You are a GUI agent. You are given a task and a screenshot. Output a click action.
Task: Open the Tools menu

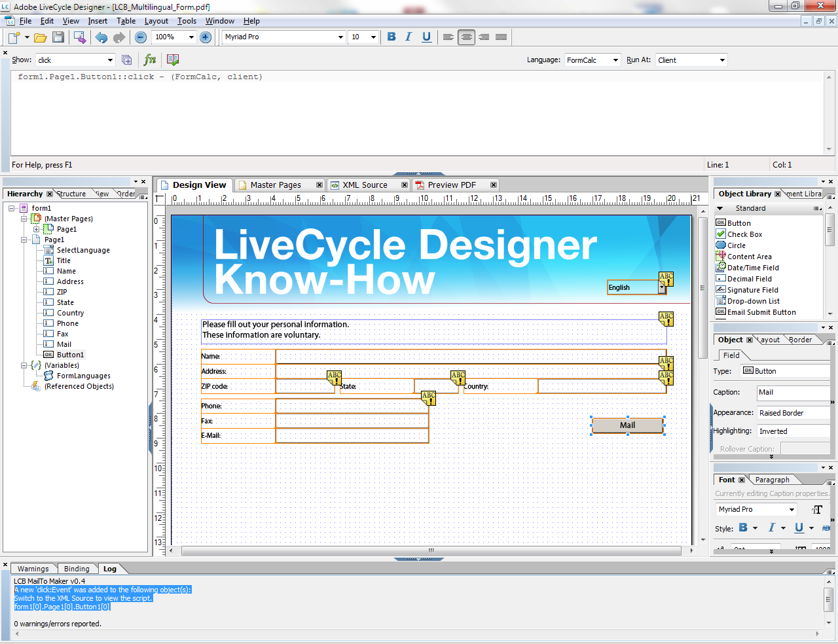[187, 21]
